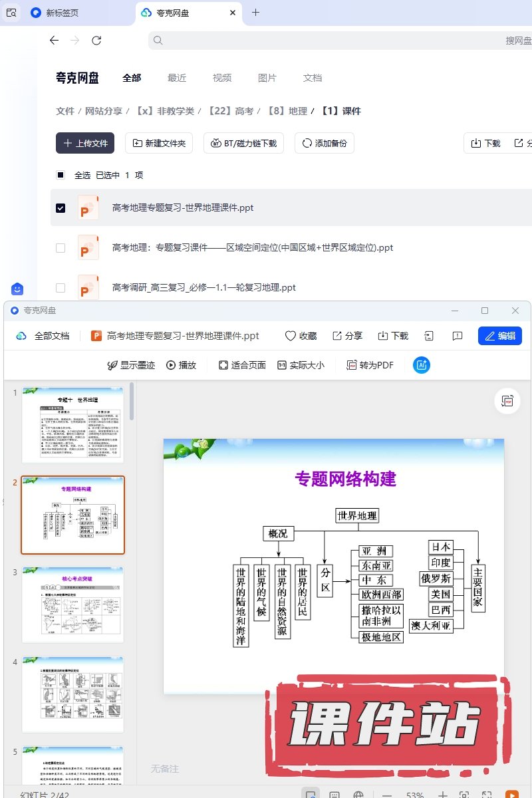Image resolution: width=532 pixels, height=798 pixels.
Task: Switch to the 视频 tab
Action: [222, 78]
